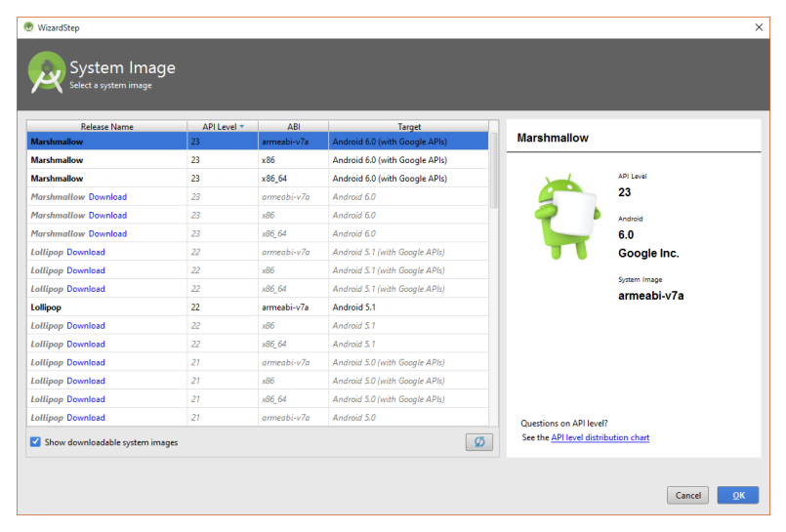Close the WizardStep dialog window
Viewport: 786px width, 532px height.
pyautogui.click(x=759, y=27)
